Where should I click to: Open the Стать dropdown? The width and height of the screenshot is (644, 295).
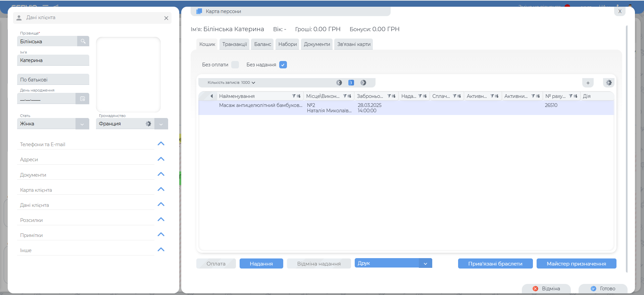[82, 124]
